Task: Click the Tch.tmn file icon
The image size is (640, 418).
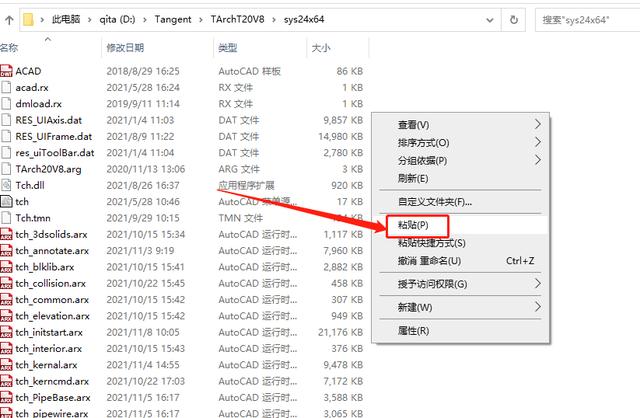Action: (x=6, y=218)
